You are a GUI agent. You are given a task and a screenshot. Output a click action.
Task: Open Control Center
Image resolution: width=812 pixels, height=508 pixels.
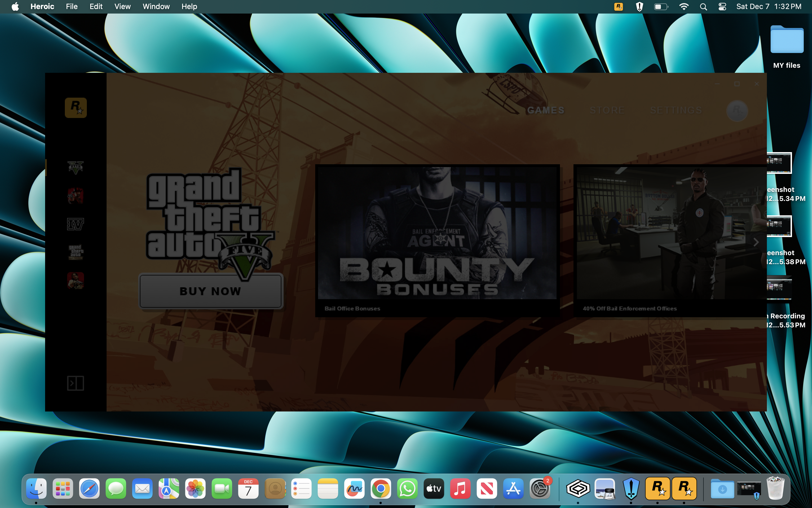tap(722, 6)
